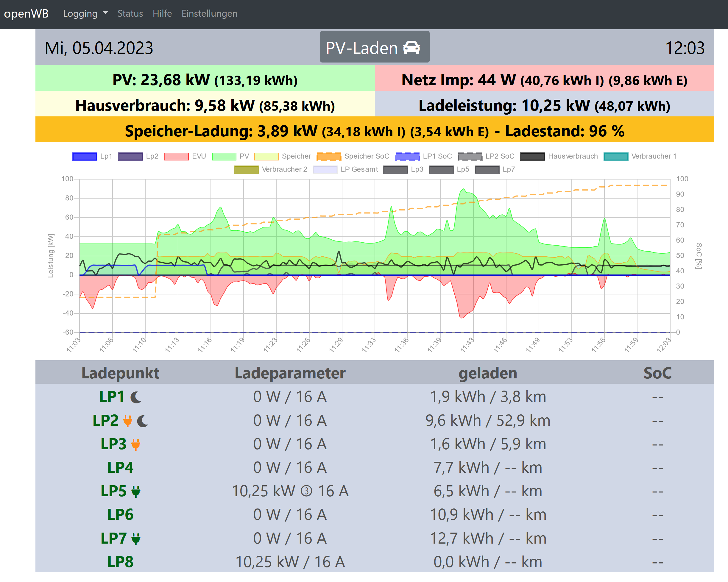Click the moon icon next to LP1
This screenshot has height=582, width=728.
pos(136,397)
